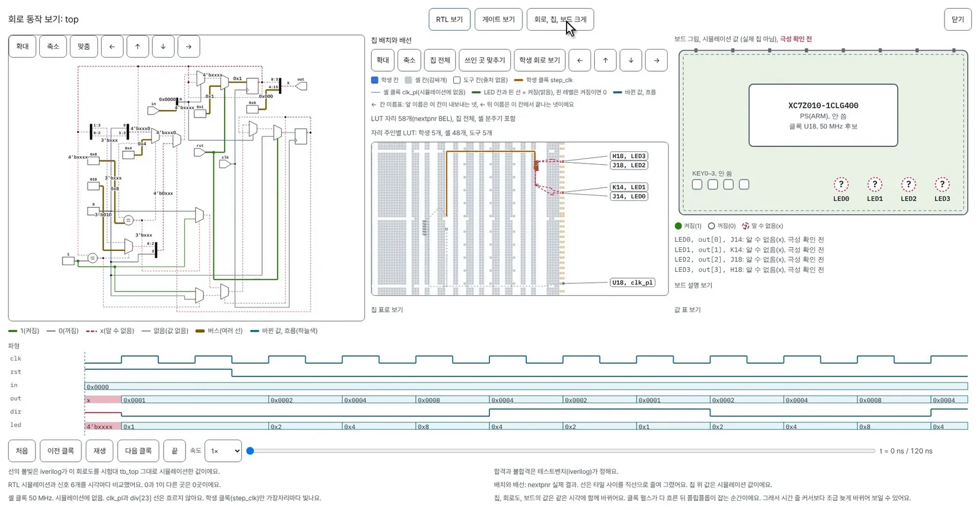Step forward with 다음 클록 button
The height and width of the screenshot is (510, 980).
tap(138, 451)
